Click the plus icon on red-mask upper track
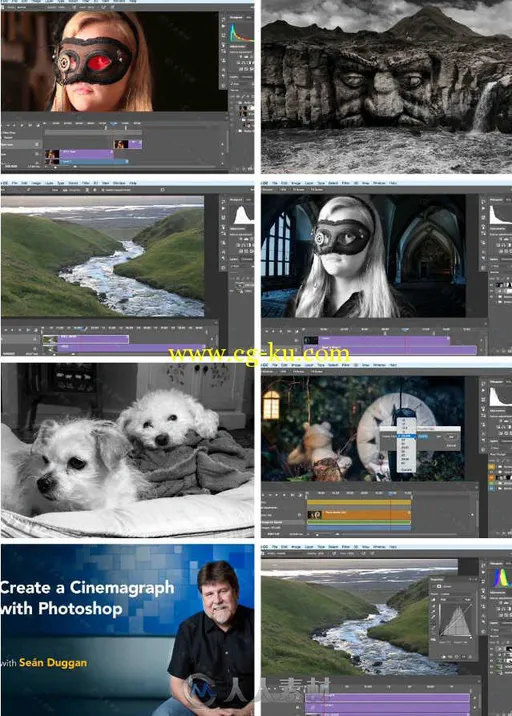 (x=223, y=145)
